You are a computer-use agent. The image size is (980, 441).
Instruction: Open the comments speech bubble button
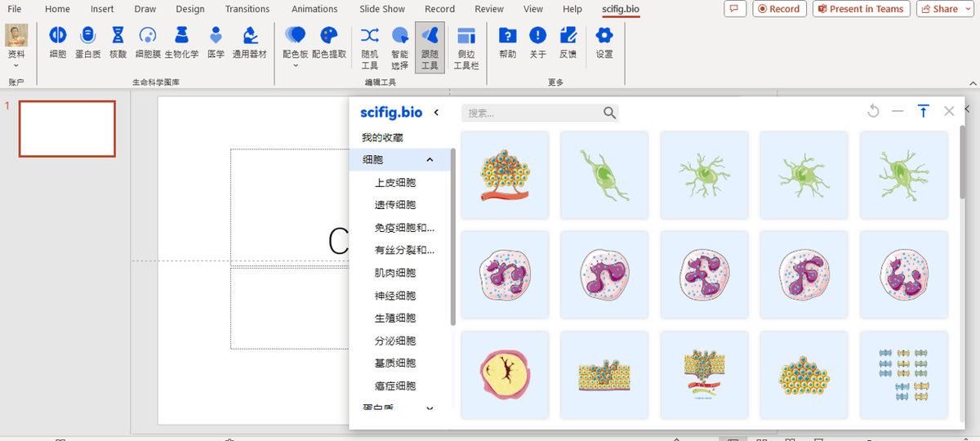(736, 9)
